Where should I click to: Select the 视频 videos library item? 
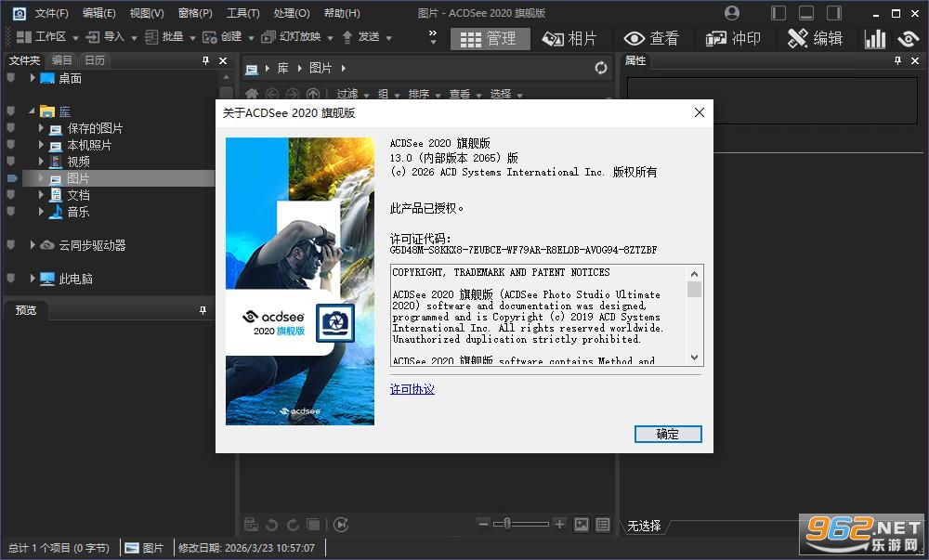[78, 162]
